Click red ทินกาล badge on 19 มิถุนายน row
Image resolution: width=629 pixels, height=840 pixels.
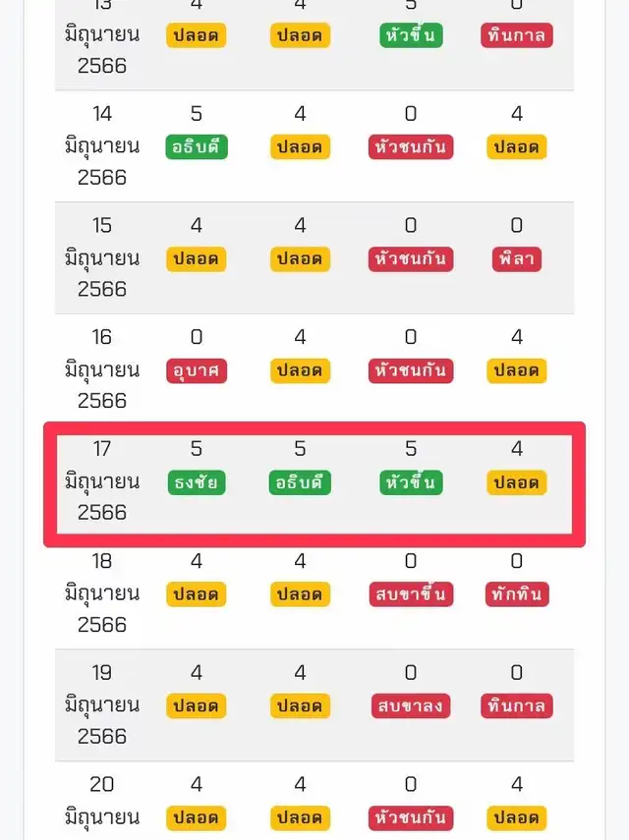pos(517,705)
